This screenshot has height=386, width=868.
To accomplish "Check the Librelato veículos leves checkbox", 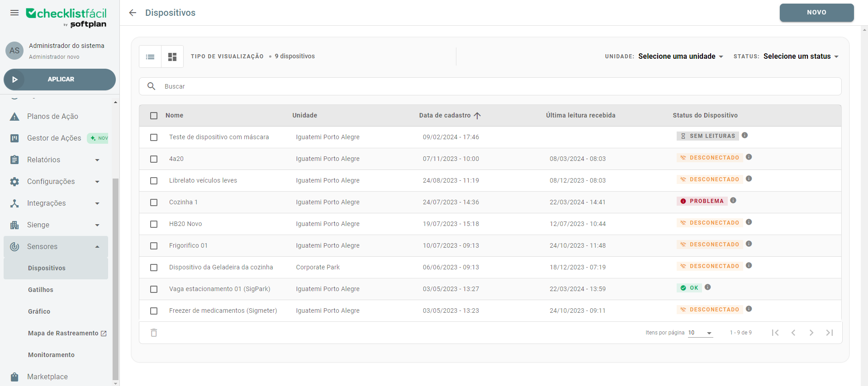I will [154, 181].
